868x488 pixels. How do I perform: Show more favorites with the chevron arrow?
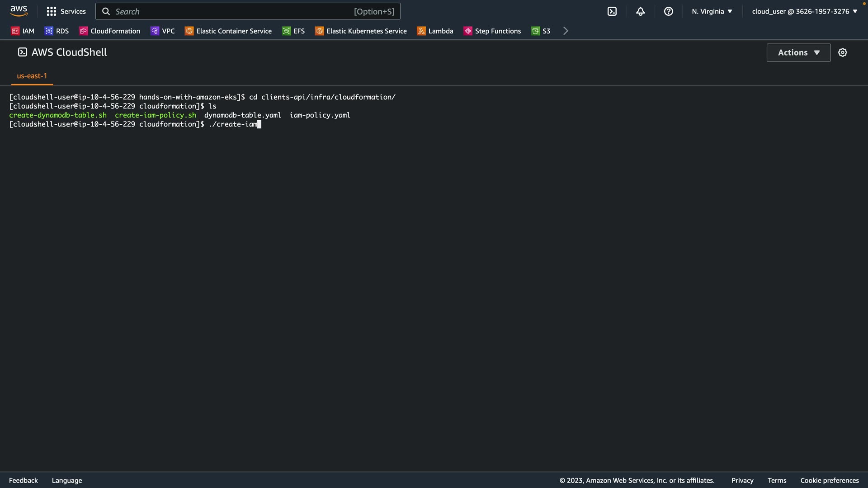click(566, 31)
